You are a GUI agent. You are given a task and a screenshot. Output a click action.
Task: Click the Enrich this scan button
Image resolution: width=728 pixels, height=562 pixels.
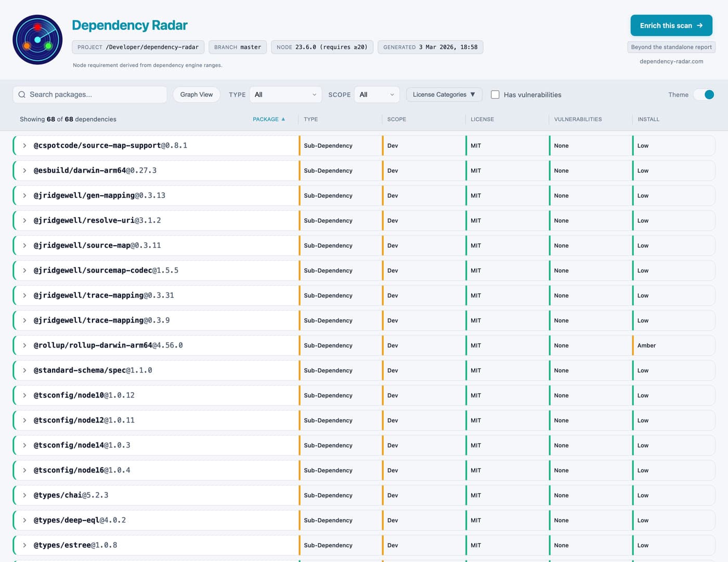coord(671,25)
